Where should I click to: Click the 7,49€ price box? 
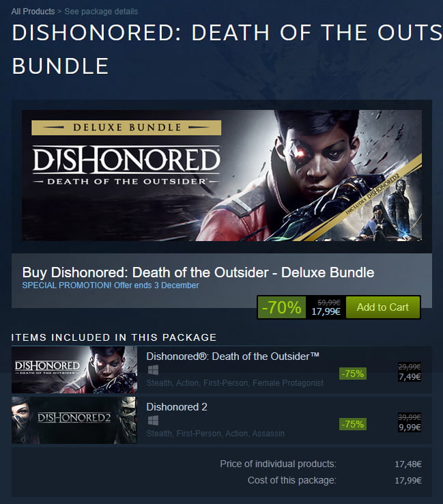pos(410,372)
